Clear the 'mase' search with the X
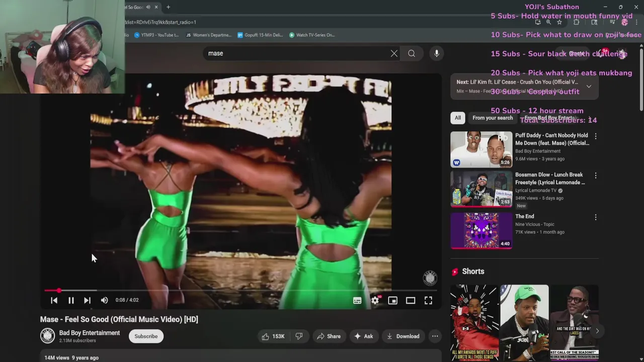The width and height of the screenshot is (644, 362). point(394,53)
